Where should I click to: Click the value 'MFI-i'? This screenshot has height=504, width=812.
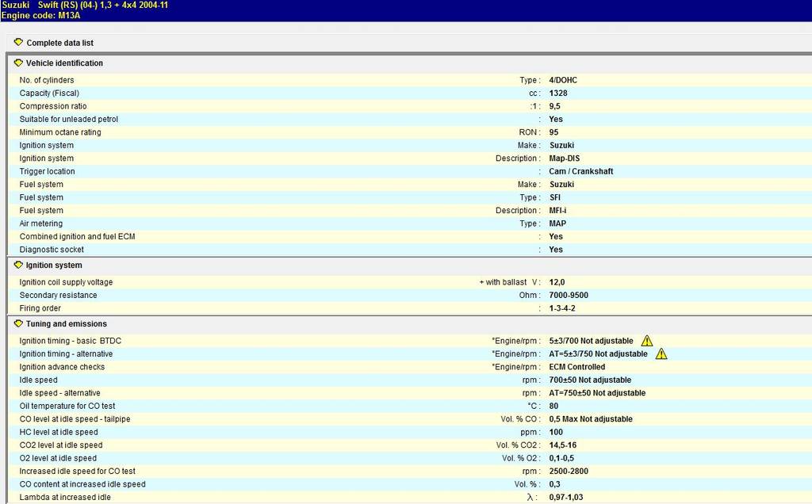[557, 211]
